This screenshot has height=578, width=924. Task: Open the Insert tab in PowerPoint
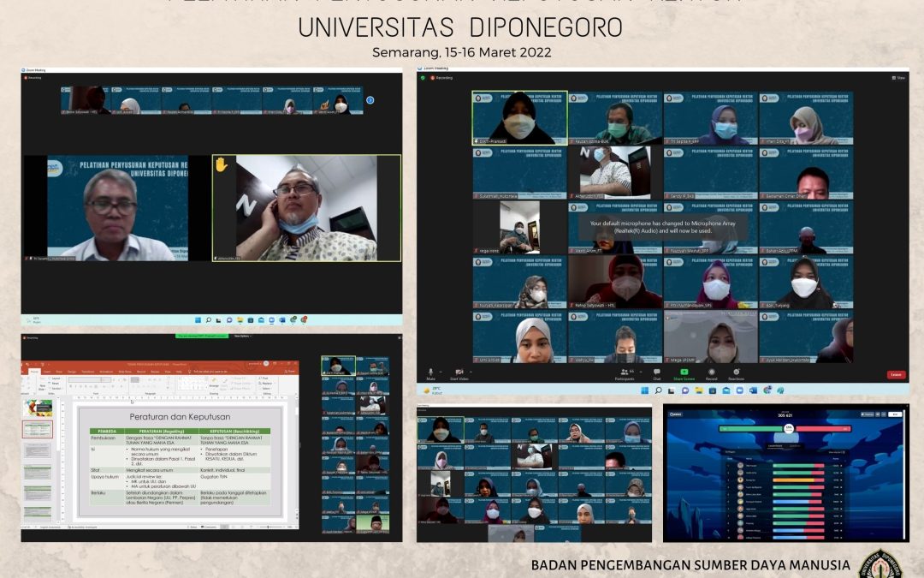(x=47, y=372)
